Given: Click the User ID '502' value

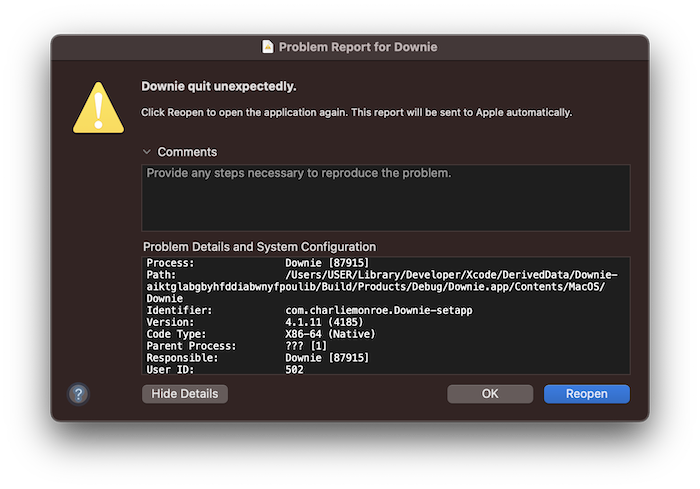Looking at the screenshot, I should click(x=294, y=370).
